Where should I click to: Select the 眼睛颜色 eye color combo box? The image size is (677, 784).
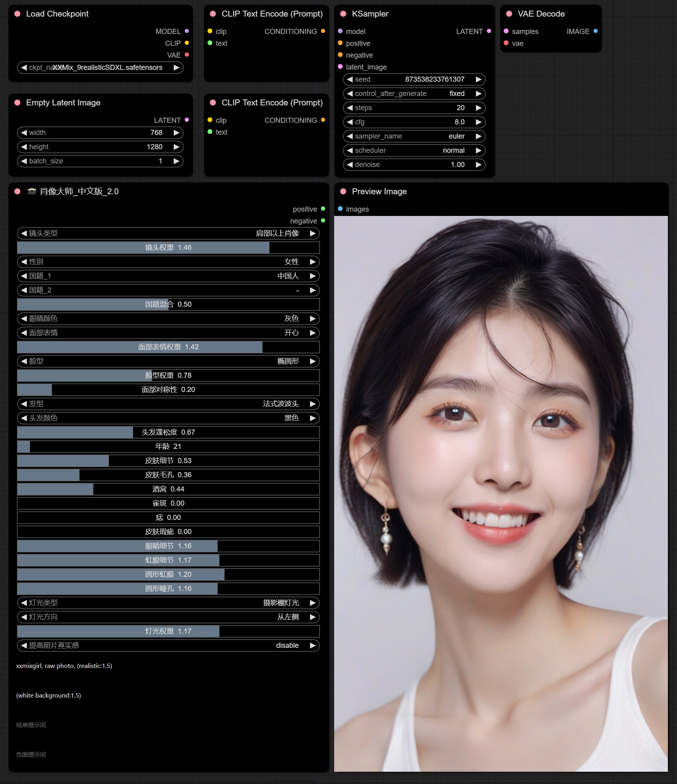168,319
